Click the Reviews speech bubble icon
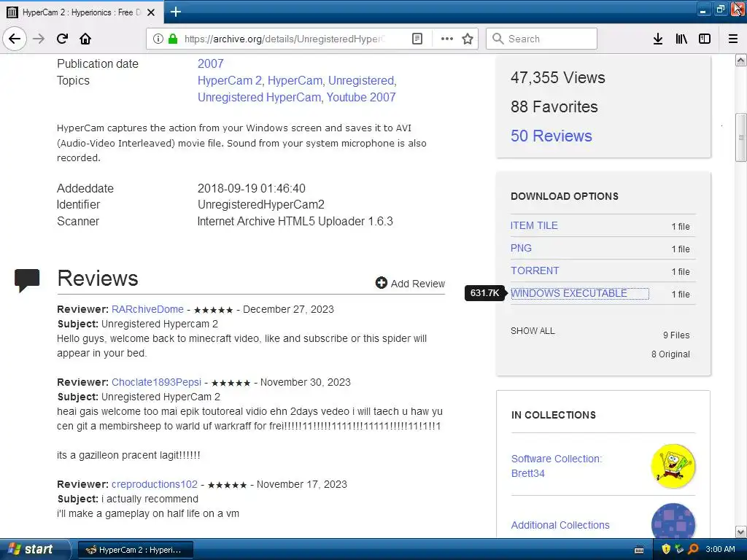This screenshot has height=560, width=747. click(x=27, y=280)
